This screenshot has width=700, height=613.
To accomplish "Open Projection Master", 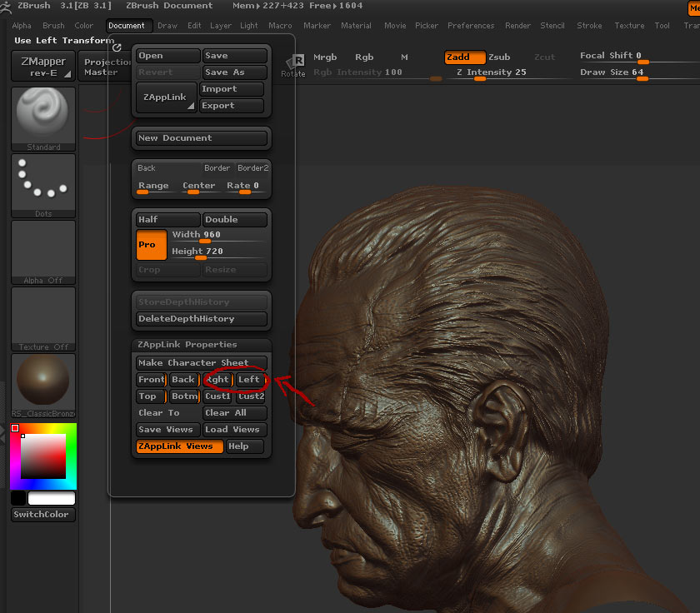I will click(105, 66).
